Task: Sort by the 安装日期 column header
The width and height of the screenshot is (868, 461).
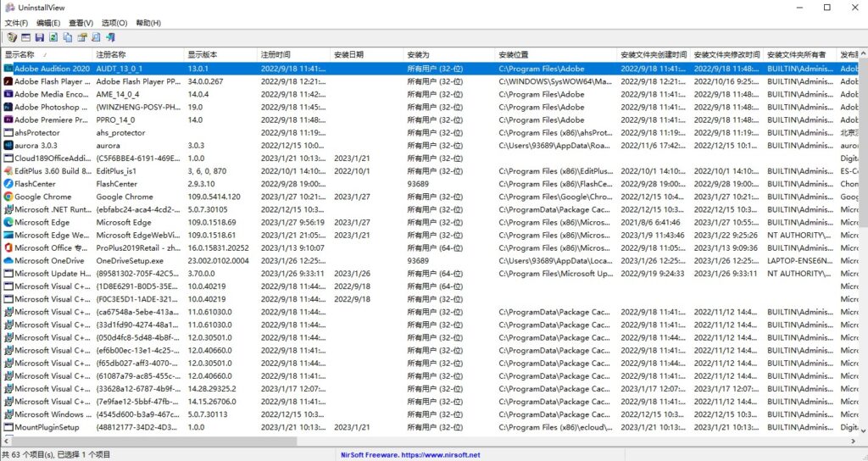Action: click(366, 54)
